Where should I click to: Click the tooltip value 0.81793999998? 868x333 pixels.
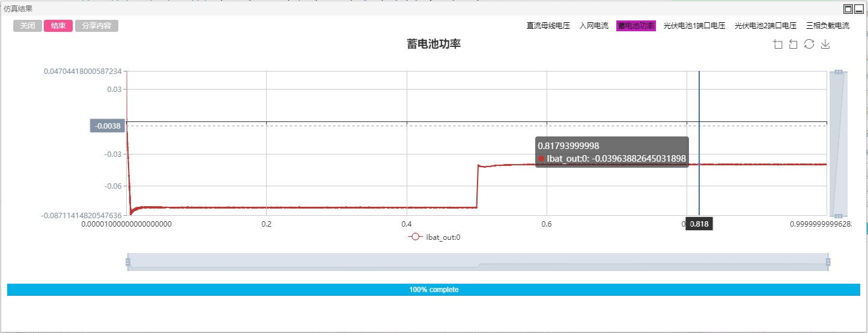[x=568, y=146]
